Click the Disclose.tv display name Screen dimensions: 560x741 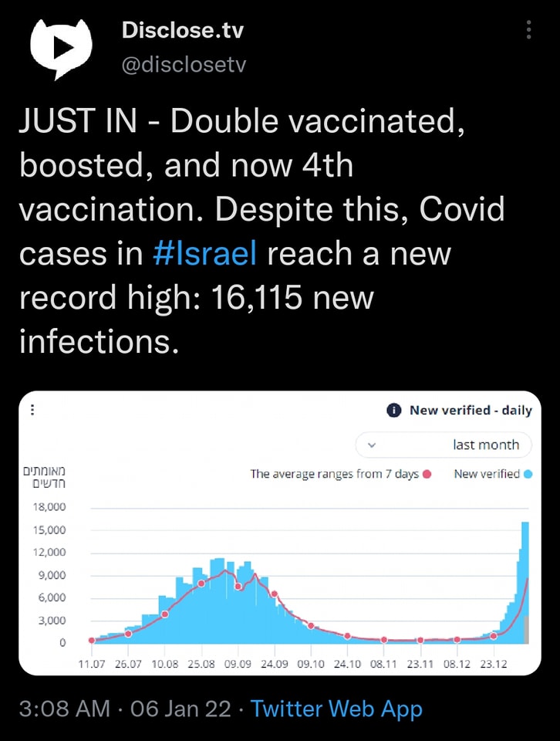(182, 32)
